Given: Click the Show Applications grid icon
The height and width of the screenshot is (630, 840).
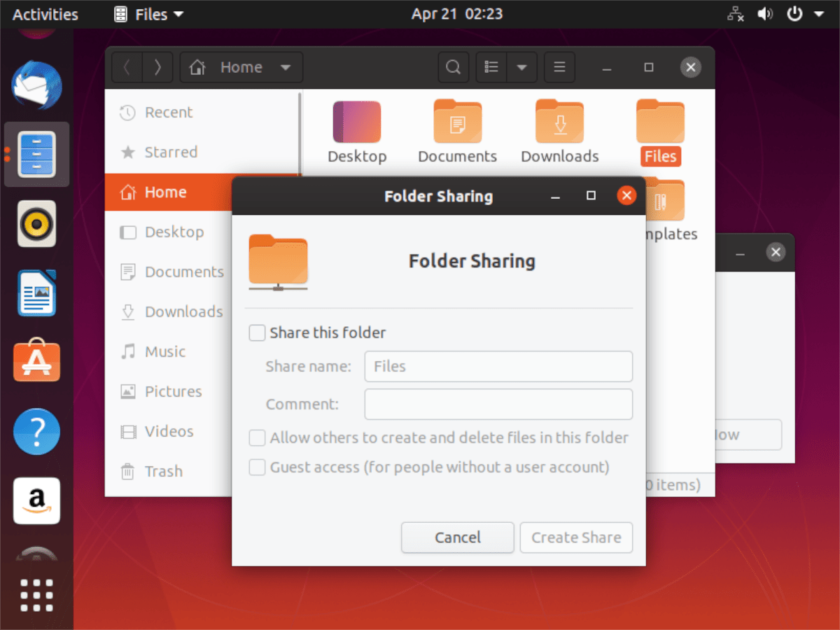Looking at the screenshot, I should coord(36,595).
